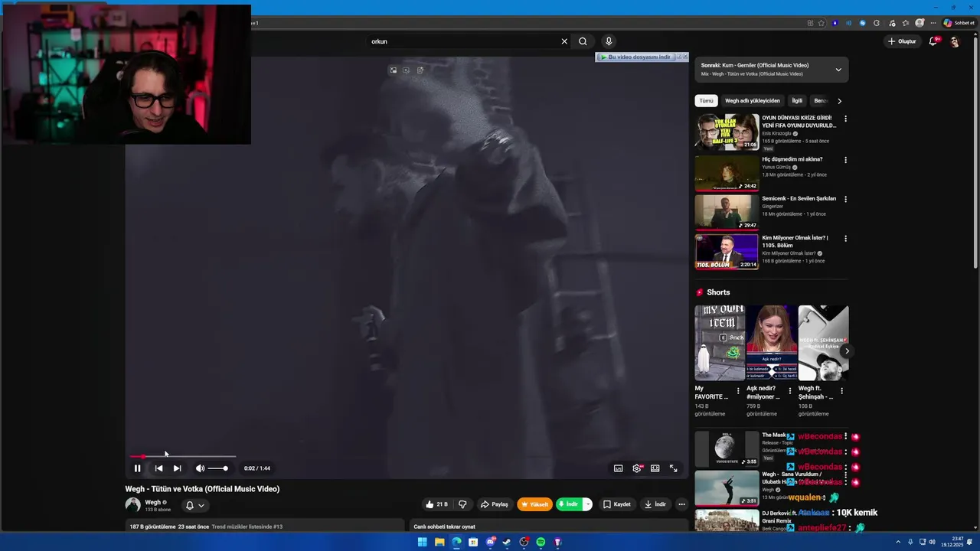Image resolution: width=980 pixels, height=551 pixels.
Task: Open the 'OYUN DÜNYASI KRİZE GİRDİ' video thumbnail
Action: (727, 132)
